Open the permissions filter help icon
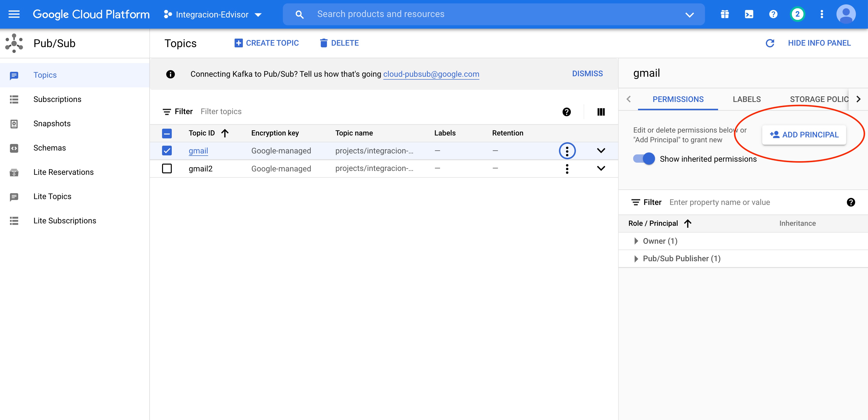This screenshot has height=420, width=868. point(851,202)
